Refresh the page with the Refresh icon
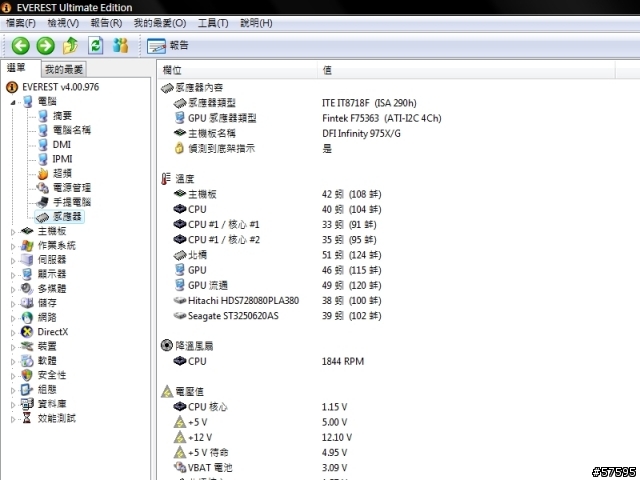The width and height of the screenshot is (640, 480). click(96, 46)
